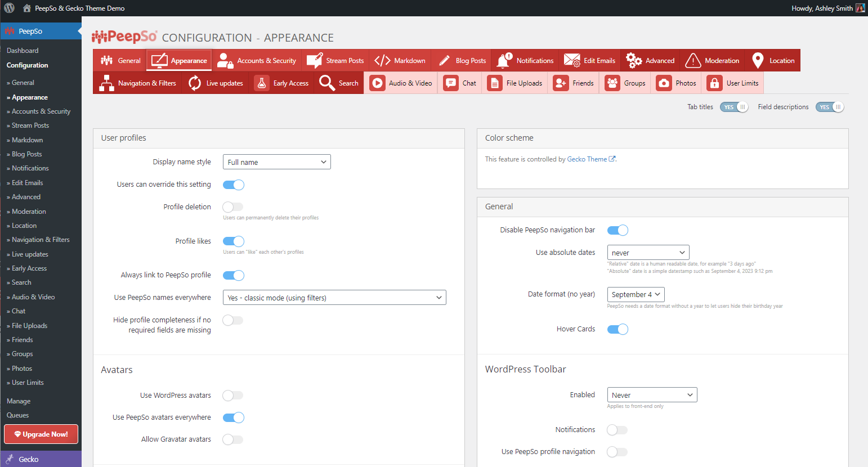
Task: Click the Groups people icon
Action: (x=612, y=83)
